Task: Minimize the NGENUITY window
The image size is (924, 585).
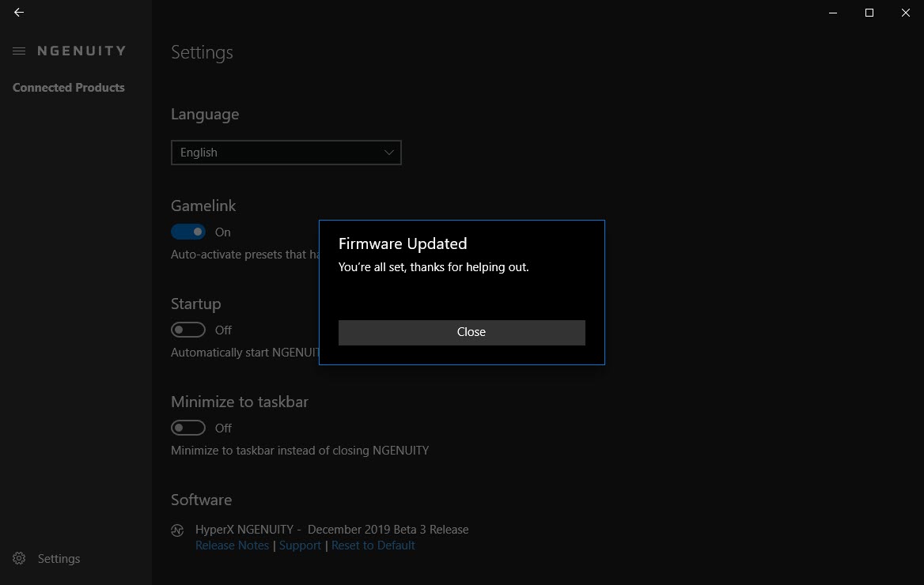Action: pos(833,13)
